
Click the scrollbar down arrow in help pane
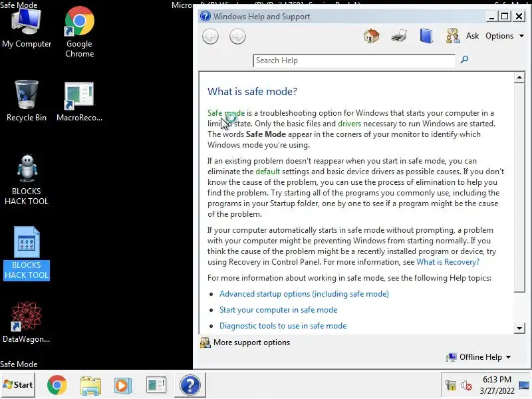click(519, 328)
